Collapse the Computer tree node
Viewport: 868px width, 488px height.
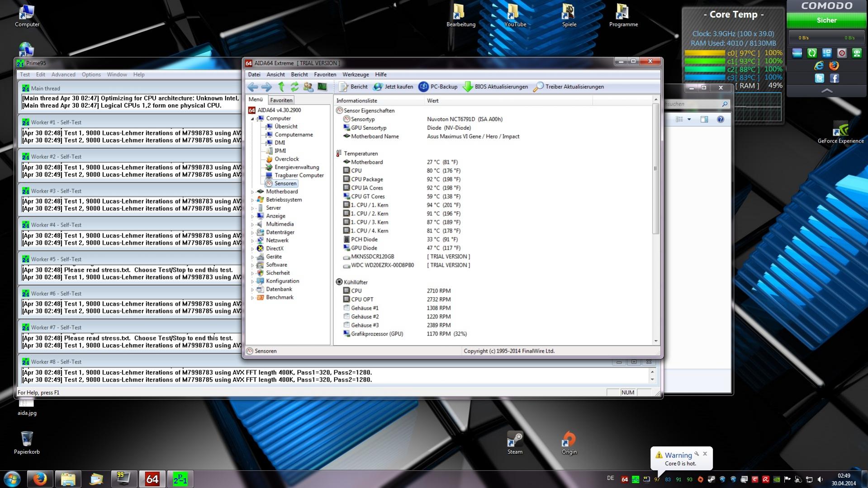click(252, 118)
